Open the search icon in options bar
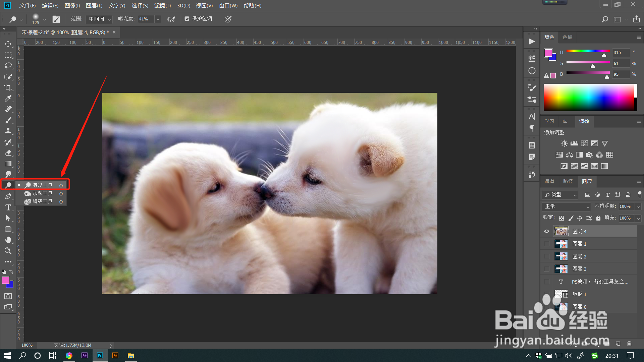644x362 pixels. click(605, 19)
